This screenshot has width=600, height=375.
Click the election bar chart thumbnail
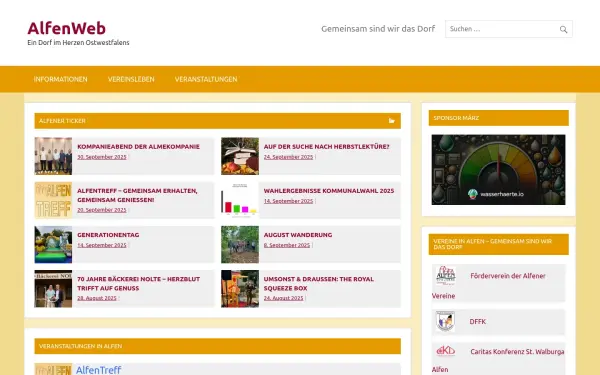(240, 200)
